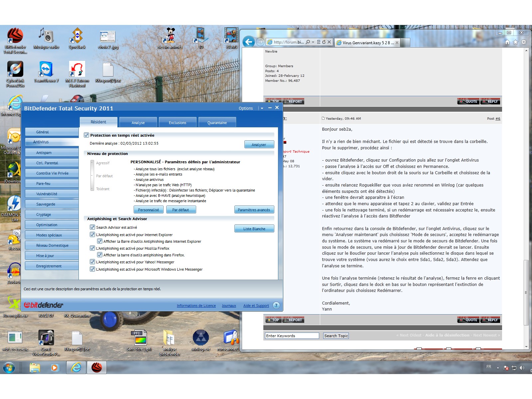Open the browser Favorites star
This screenshot has width=532, height=399.
point(515,42)
